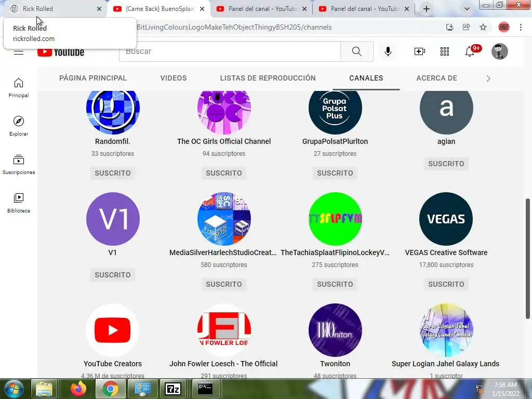Open the ACERCA DE tab
Viewport: 532px width, 399px height.
tap(436, 78)
